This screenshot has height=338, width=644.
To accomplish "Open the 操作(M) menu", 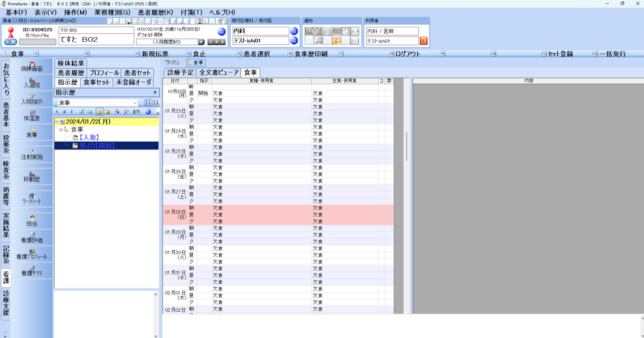I will pos(76,12).
